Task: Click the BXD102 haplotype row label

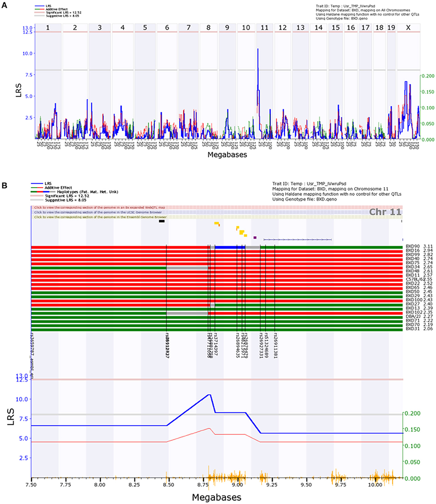Action: pos(414,312)
